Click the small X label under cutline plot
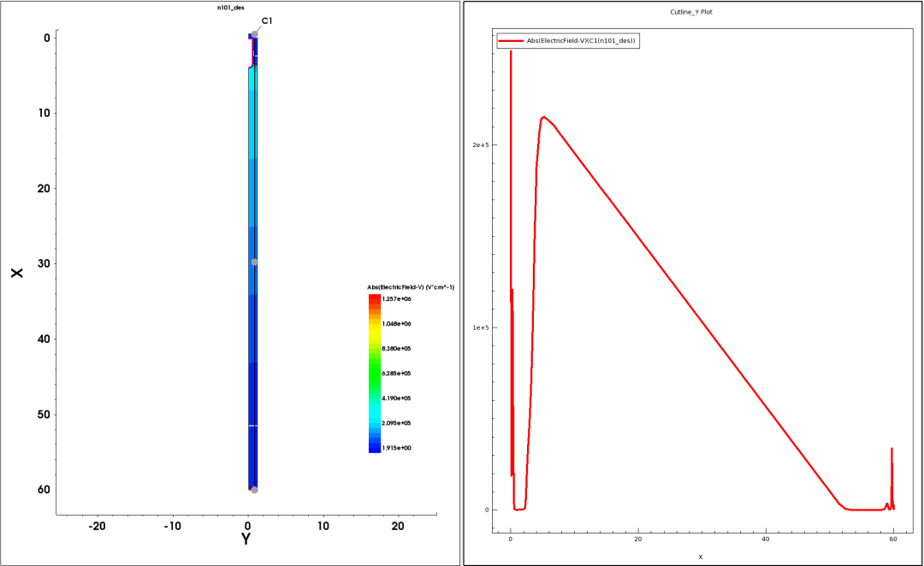This screenshot has height=566, width=924. click(701, 557)
